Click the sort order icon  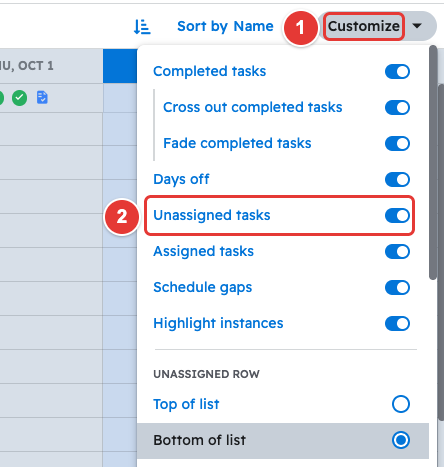tap(142, 27)
